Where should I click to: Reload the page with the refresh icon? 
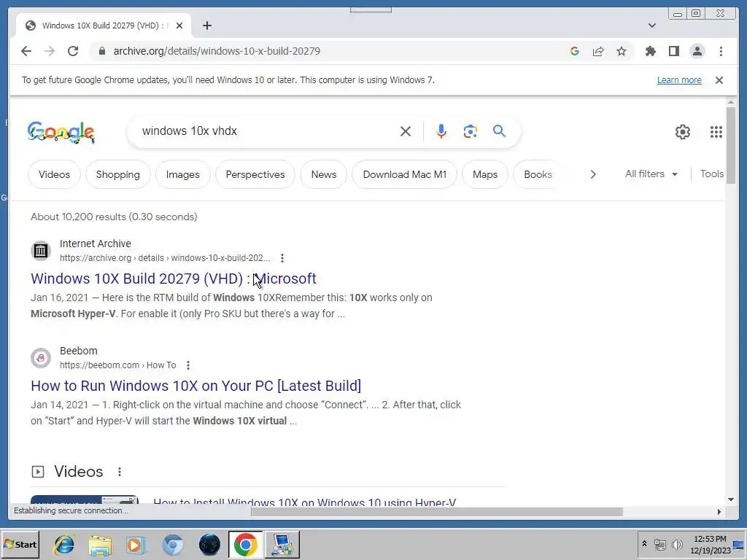[x=73, y=51]
